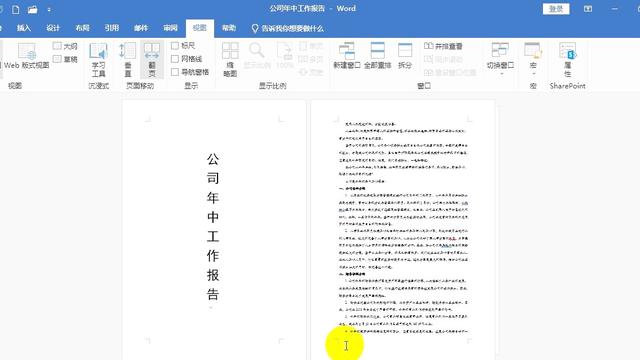This screenshot has width=640, height=360.
Task: Click the New document icon in the quick access toolbar
Action: [16, 9]
